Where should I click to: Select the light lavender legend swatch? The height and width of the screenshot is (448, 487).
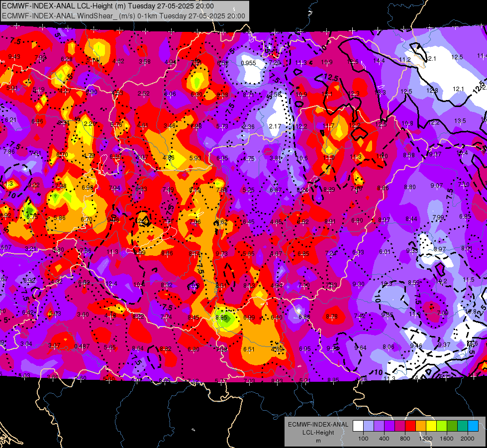[369, 426]
